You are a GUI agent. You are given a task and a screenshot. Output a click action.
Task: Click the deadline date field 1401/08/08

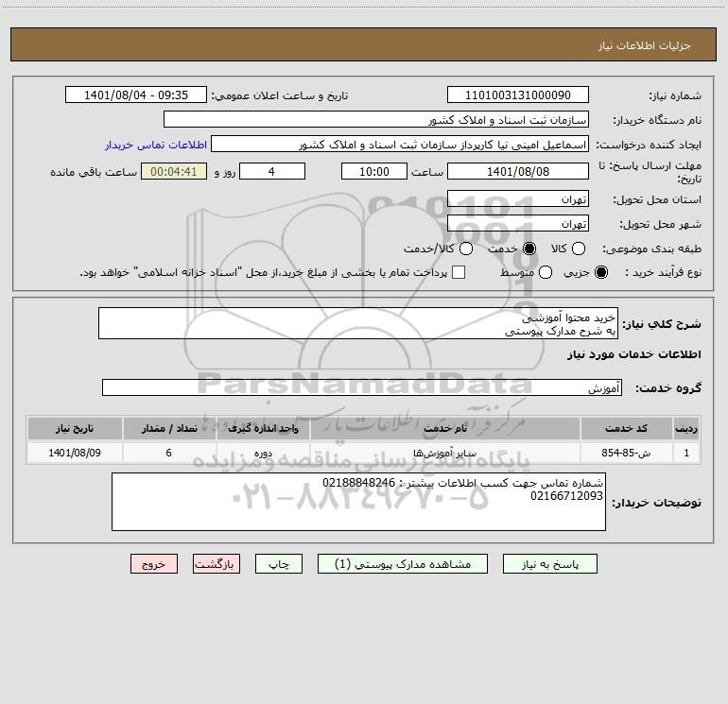518,171
